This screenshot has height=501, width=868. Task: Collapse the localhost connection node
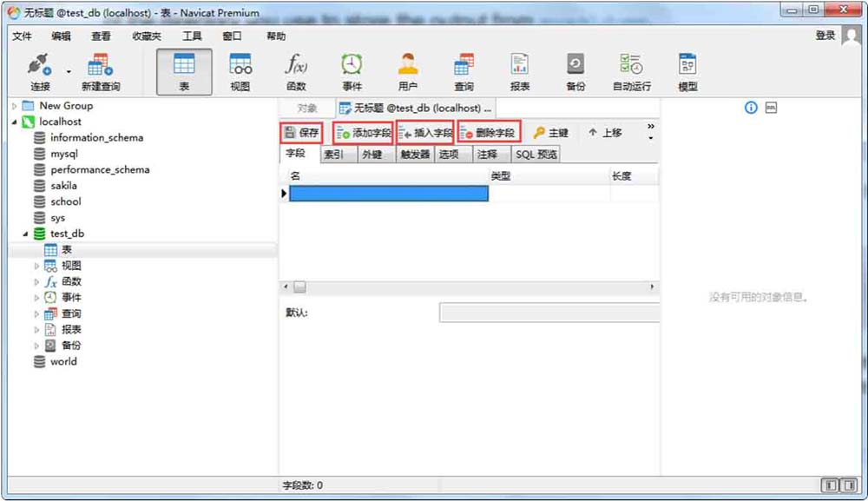15,122
